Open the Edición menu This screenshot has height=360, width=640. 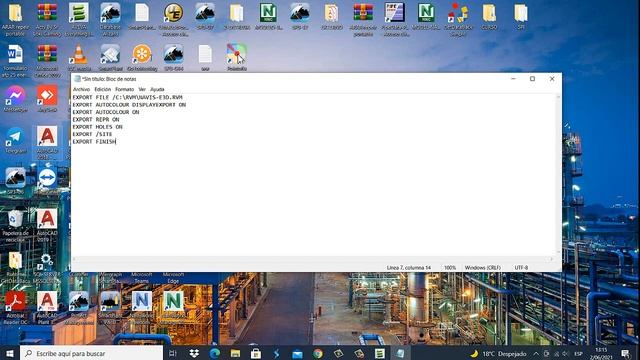click(102, 89)
